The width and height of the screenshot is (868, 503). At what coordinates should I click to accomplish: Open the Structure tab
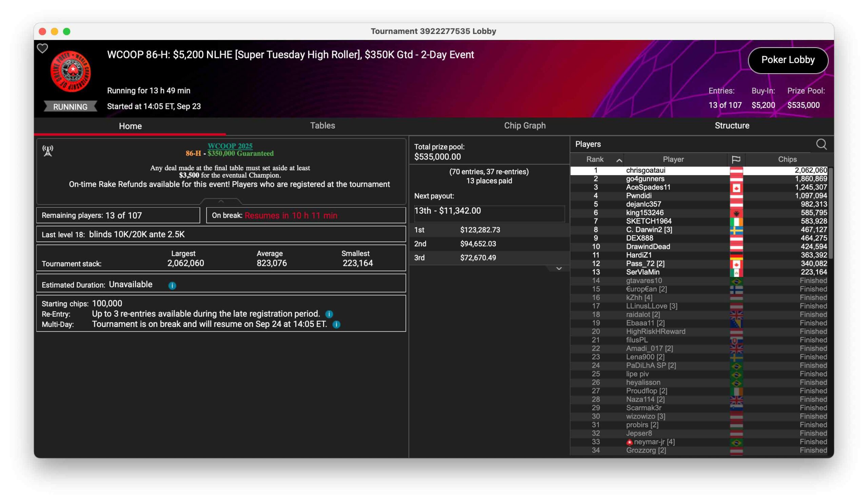tap(732, 125)
